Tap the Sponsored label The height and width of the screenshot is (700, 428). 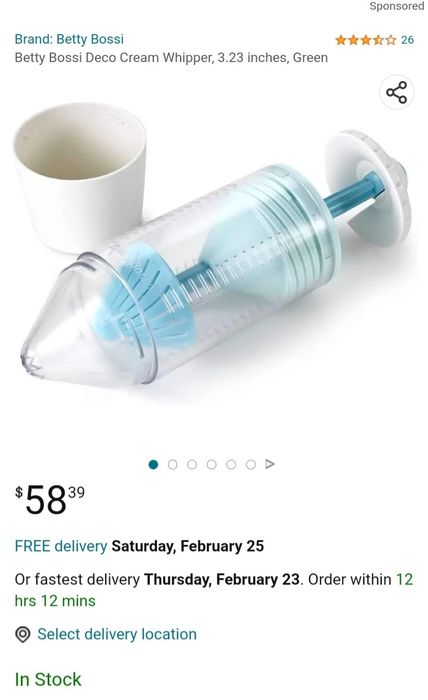[396, 6]
